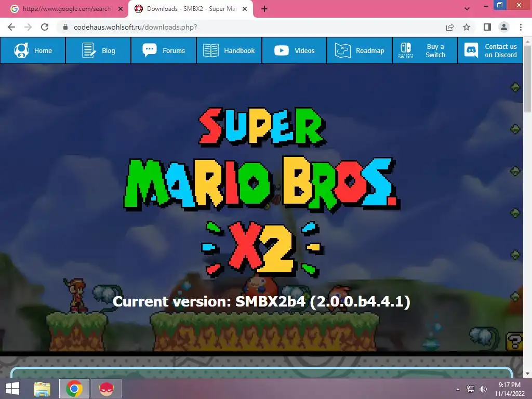Image resolution: width=532 pixels, height=399 pixels.
Task: Click the speech bubble Forums icon
Action: (x=150, y=50)
